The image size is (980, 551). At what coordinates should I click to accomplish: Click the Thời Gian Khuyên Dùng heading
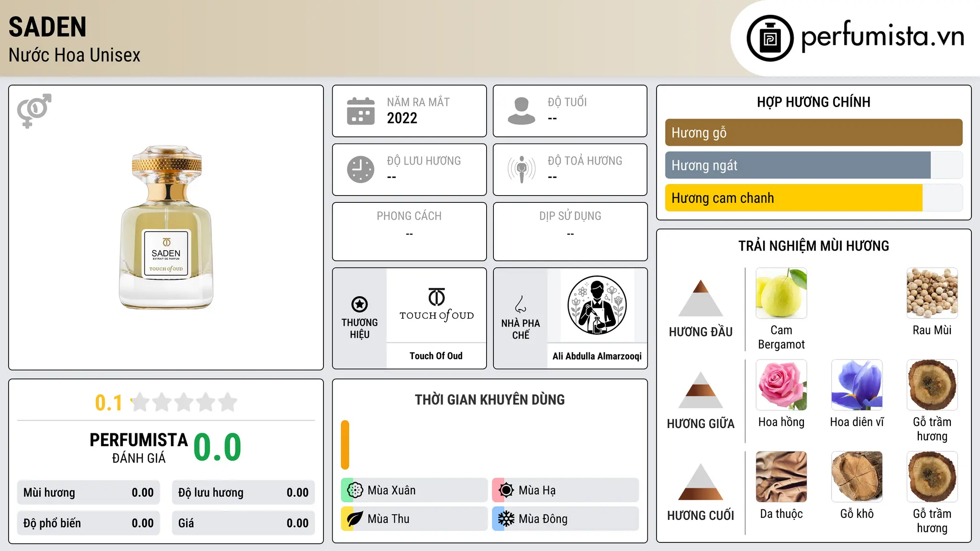(490, 400)
